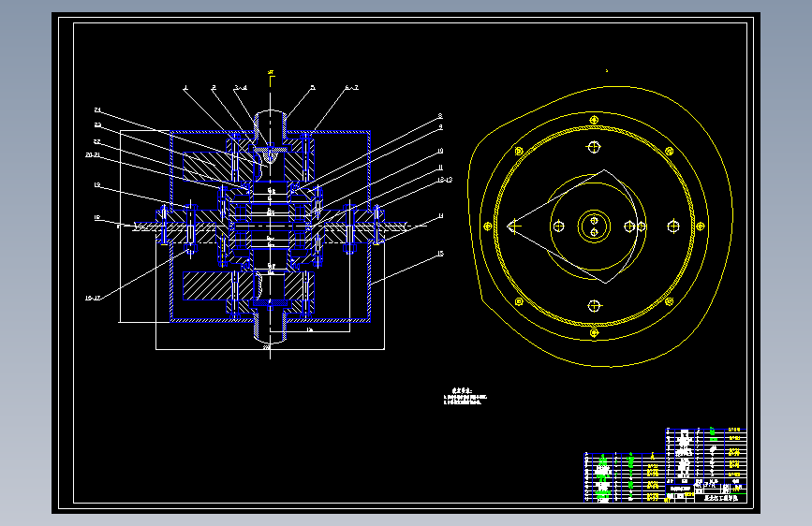
Task: Select the 12-13 part callout label
Action: (444, 180)
